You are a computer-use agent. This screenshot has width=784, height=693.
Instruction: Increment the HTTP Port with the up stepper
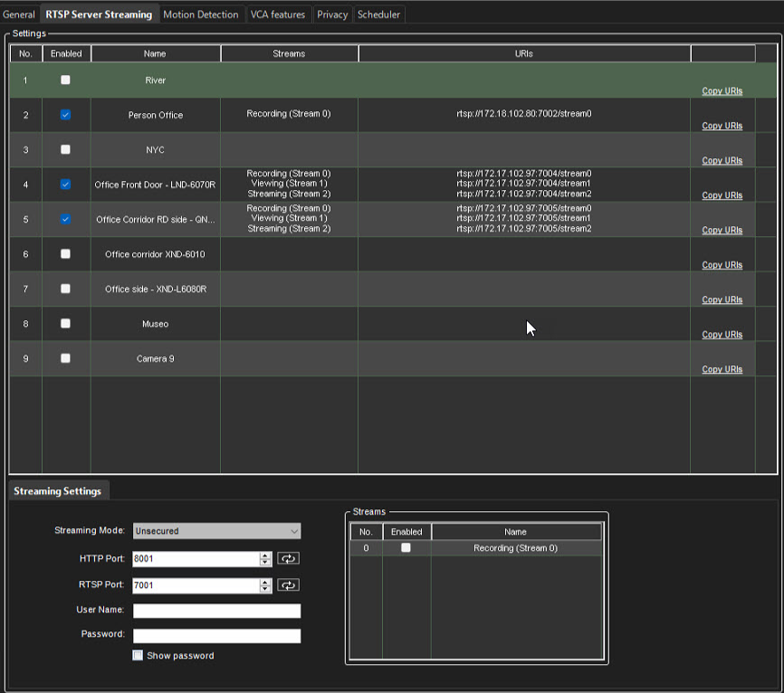[263, 555]
